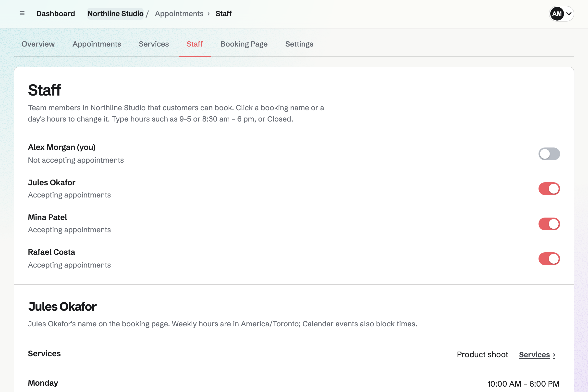Open the Booking Page tab
Screen dimensions: 588x392
point(244,44)
